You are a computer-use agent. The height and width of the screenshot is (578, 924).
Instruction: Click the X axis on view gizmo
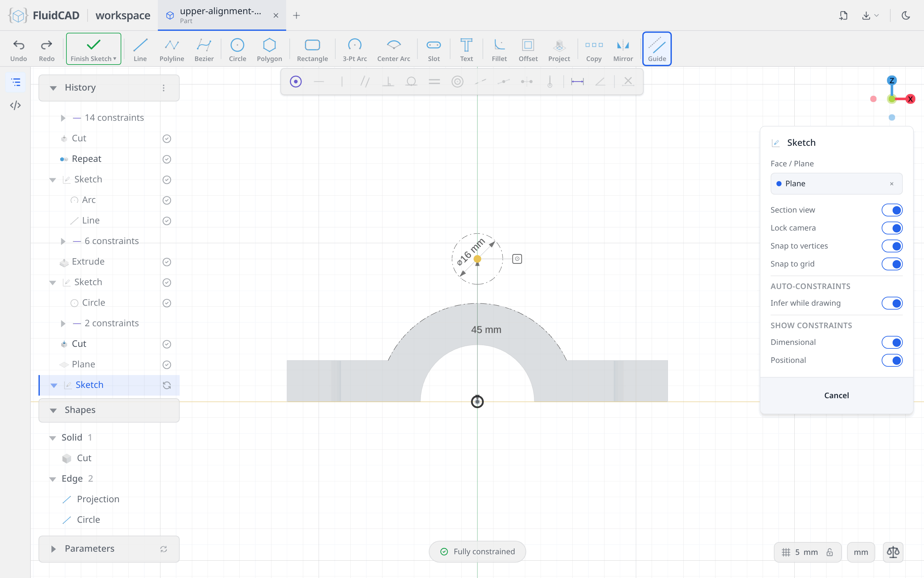910,99
